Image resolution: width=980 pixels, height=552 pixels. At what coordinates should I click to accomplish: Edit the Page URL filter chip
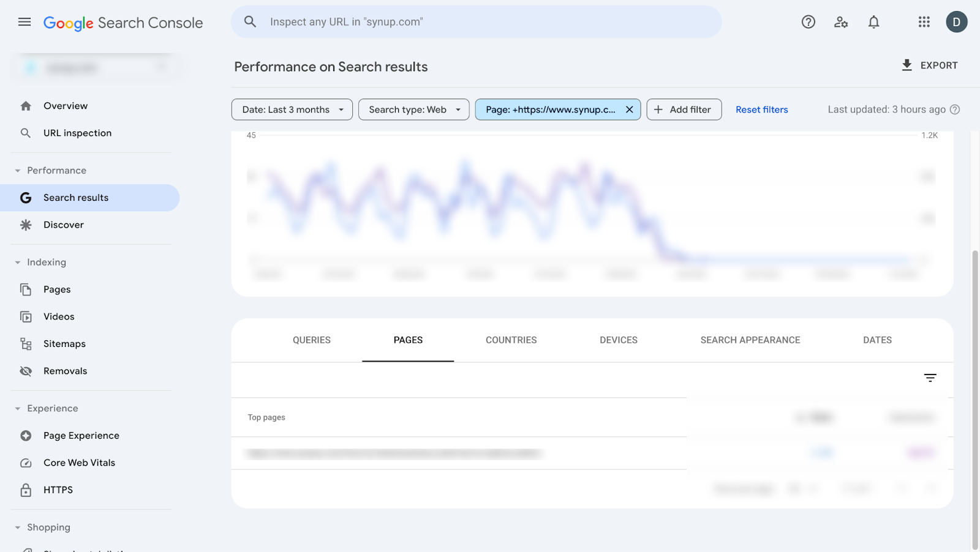click(x=550, y=110)
